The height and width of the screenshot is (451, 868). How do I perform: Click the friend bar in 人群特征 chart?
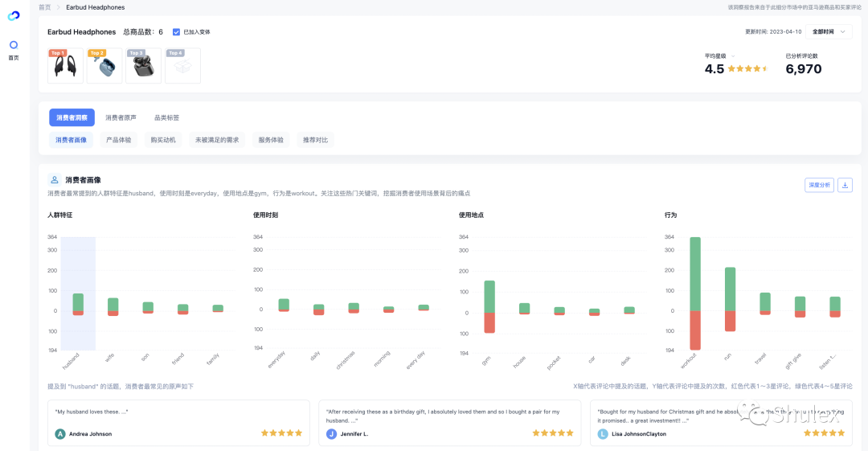point(182,310)
